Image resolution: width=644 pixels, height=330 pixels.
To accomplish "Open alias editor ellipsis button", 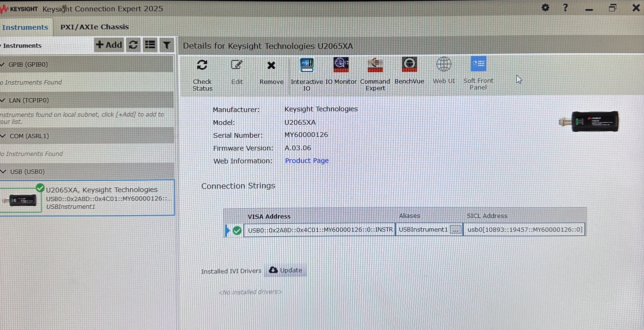I will pos(455,230).
